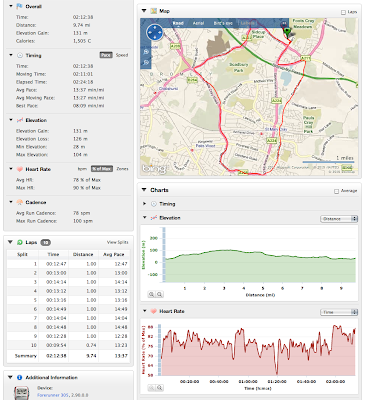Open the Forerunner 305 device link
This screenshot has height=400, width=366.
tap(53, 395)
